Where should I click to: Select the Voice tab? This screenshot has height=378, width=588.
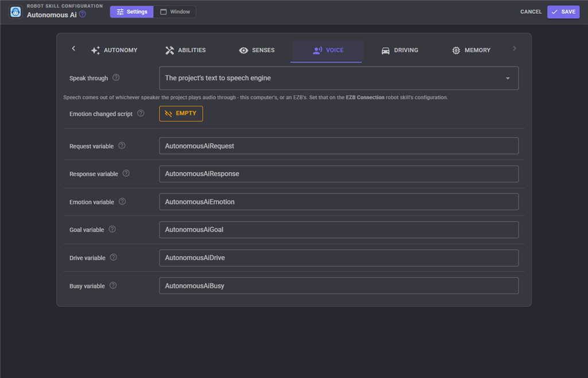coord(327,51)
